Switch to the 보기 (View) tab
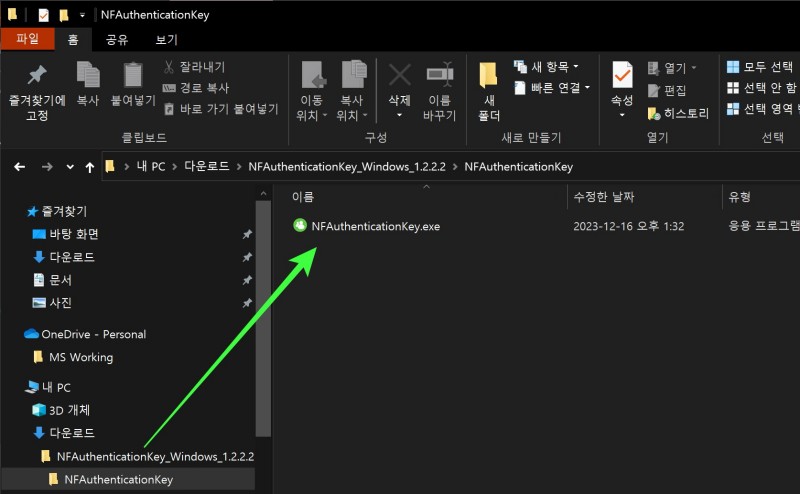The image size is (800, 494). (166, 40)
